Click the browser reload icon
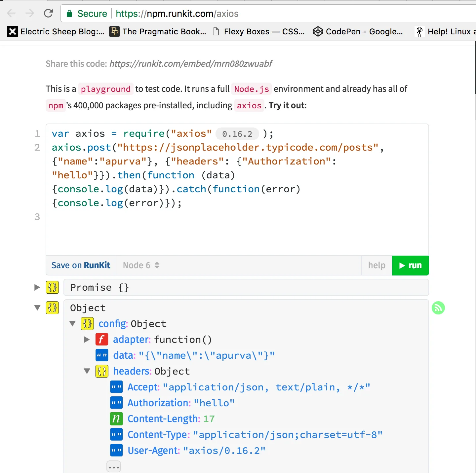Image resolution: width=476 pixels, height=473 pixels. pos(49,14)
